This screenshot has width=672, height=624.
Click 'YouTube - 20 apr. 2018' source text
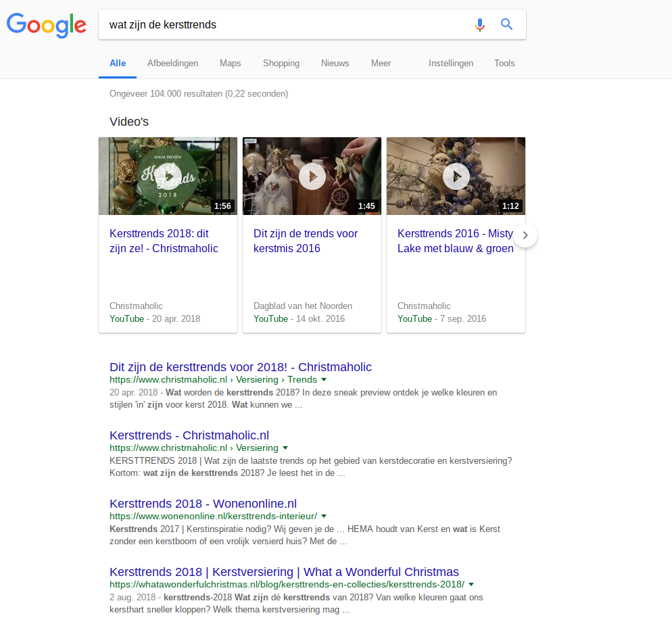[x=155, y=319]
